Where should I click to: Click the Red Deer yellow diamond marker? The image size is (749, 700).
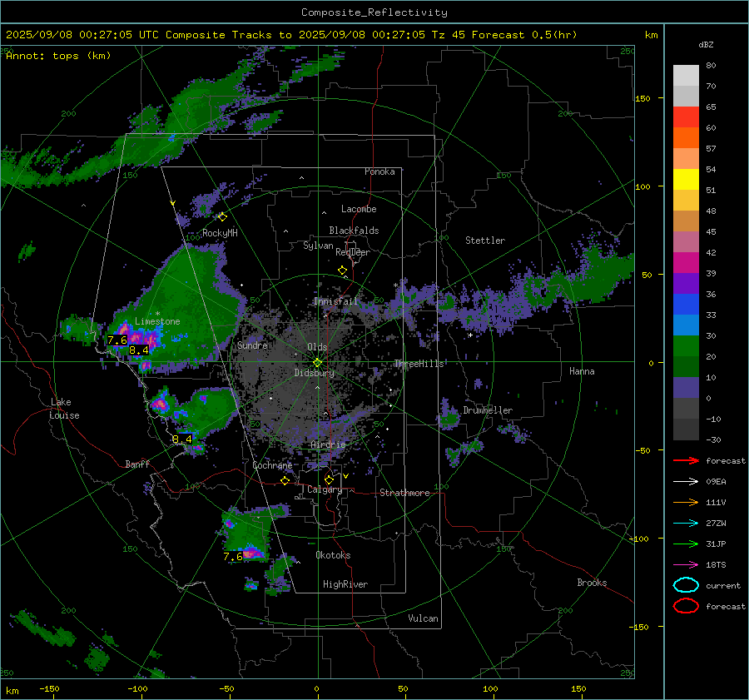point(342,270)
